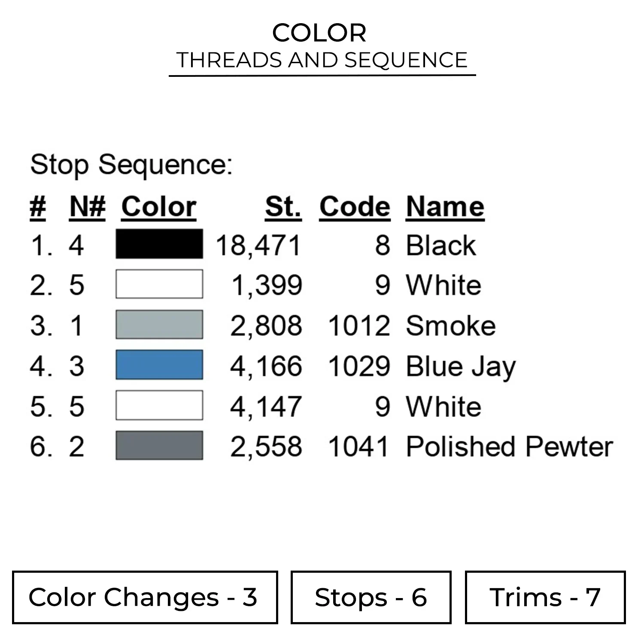Click the thread code 1012
Viewport: 644px width, 644px height.
359,326
